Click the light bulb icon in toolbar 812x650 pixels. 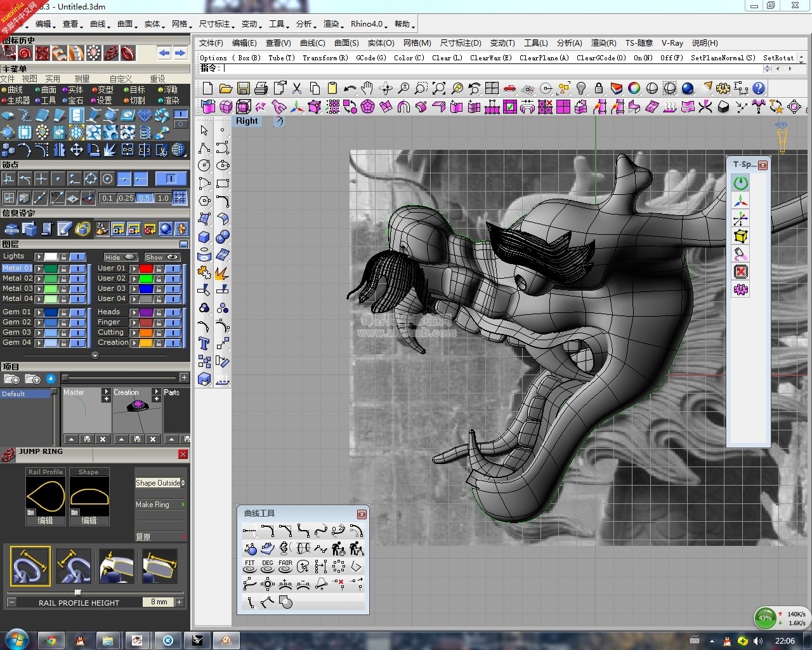pos(581,88)
